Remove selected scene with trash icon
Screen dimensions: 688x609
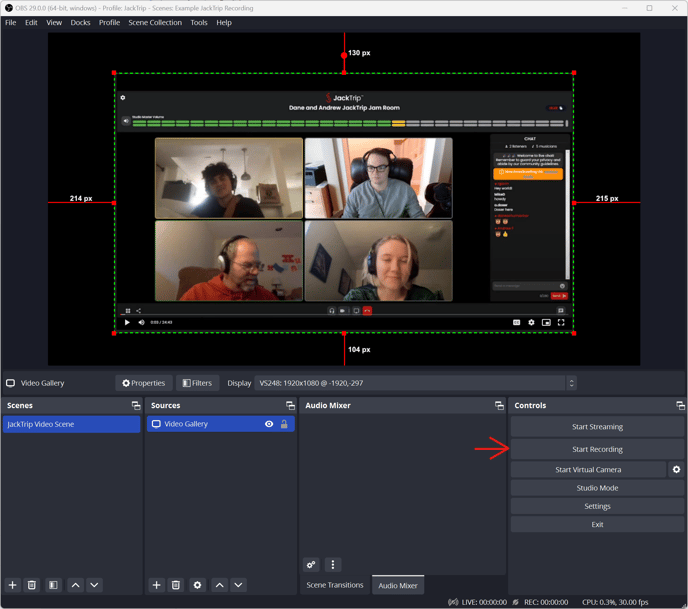[x=32, y=585]
